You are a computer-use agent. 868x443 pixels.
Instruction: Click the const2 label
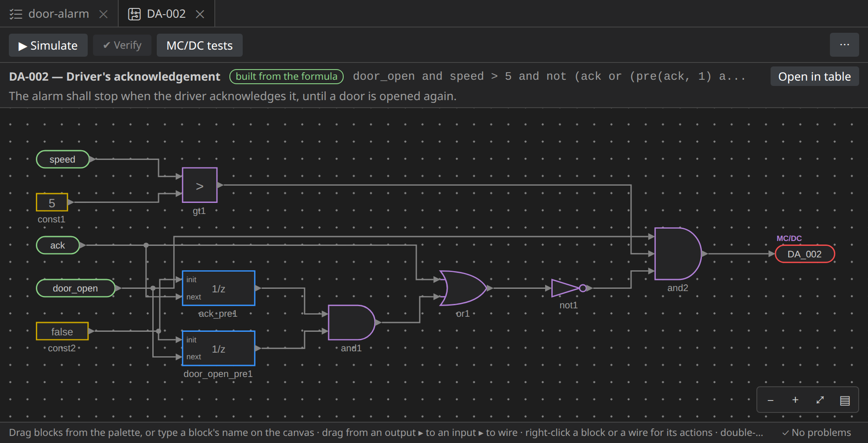click(x=62, y=348)
